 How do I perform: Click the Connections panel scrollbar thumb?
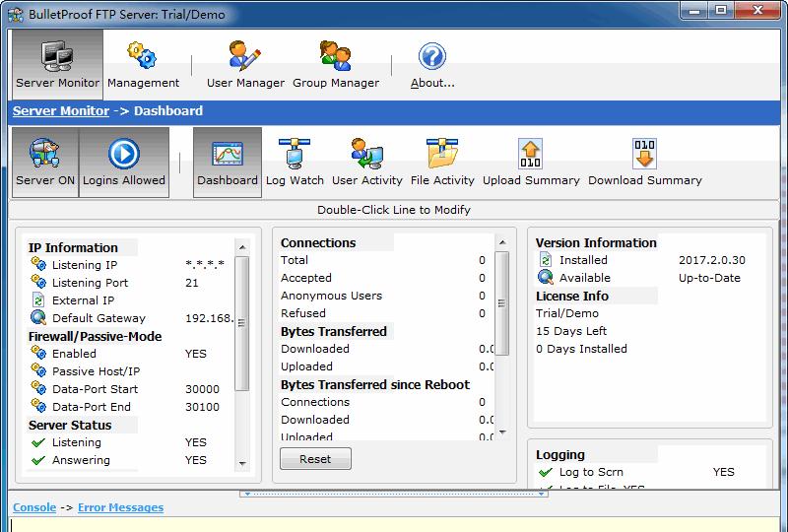coord(502,303)
